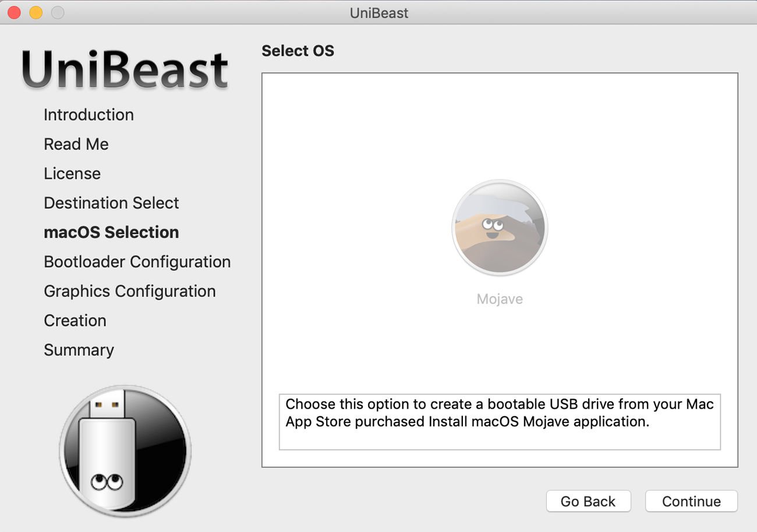Image resolution: width=757 pixels, height=532 pixels.
Task: Click the Mojave label under the icon
Action: tap(499, 299)
